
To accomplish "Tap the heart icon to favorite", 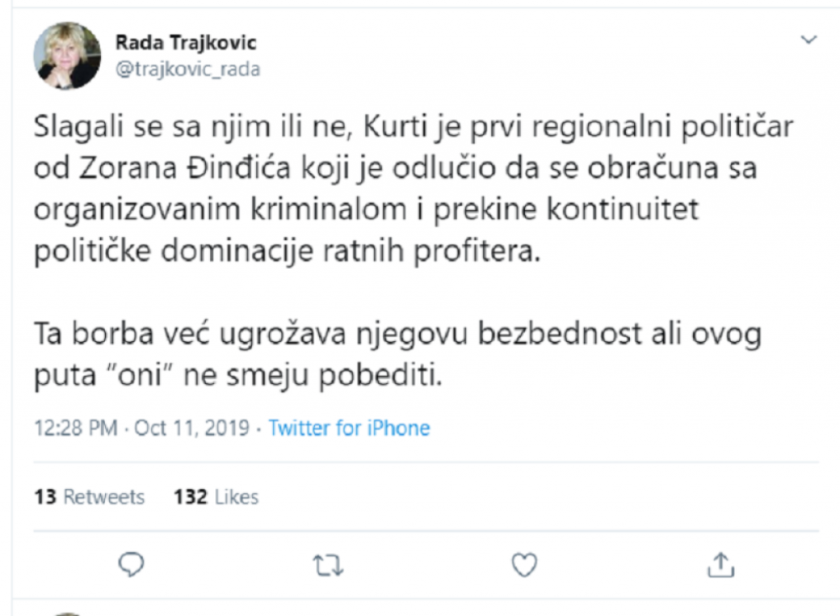I will pyautogui.click(x=523, y=564).
